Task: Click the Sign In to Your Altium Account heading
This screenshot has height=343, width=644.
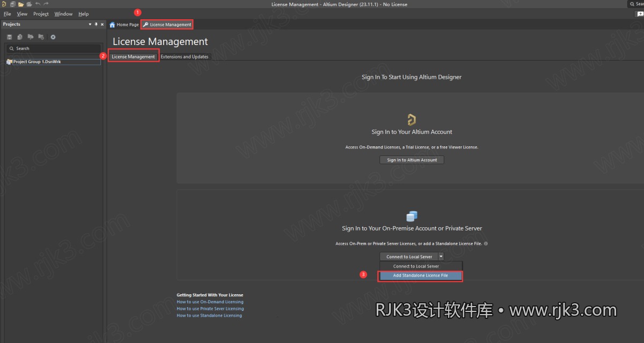Action: coord(412,132)
